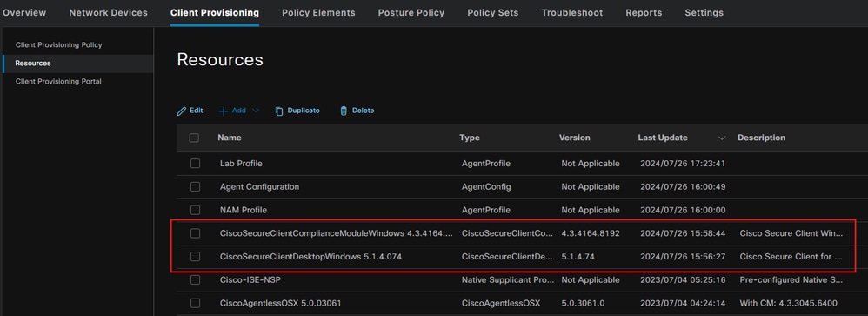This screenshot has width=868, height=316.
Task: Click the Delete trash can icon
Action: pos(344,111)
